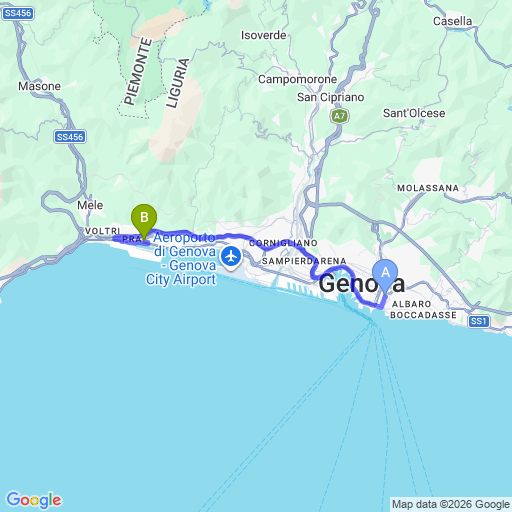Click the SS1 road shield
The height and width of the screenshot is (512, 512).
(x=479, y=321)
